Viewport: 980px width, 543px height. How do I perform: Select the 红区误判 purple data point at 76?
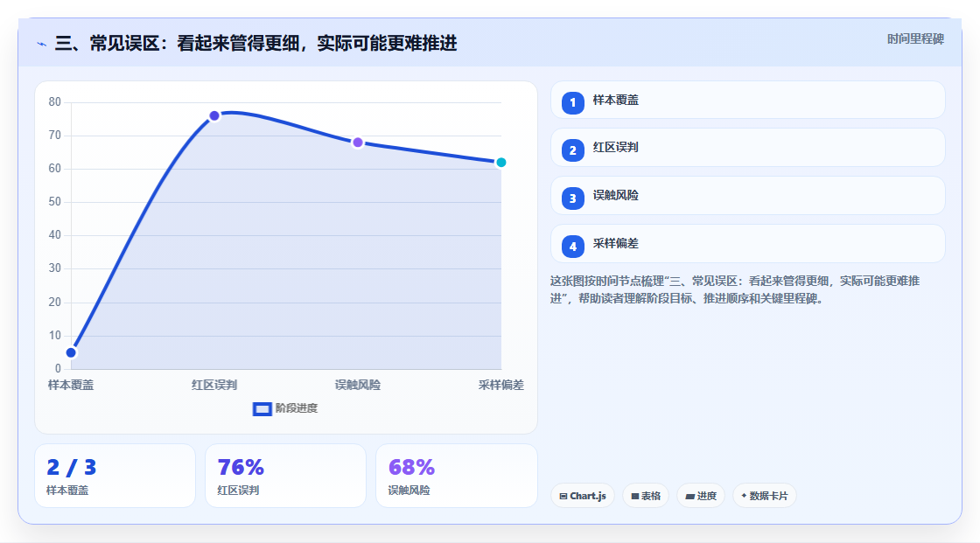click(x=214, y=115)
